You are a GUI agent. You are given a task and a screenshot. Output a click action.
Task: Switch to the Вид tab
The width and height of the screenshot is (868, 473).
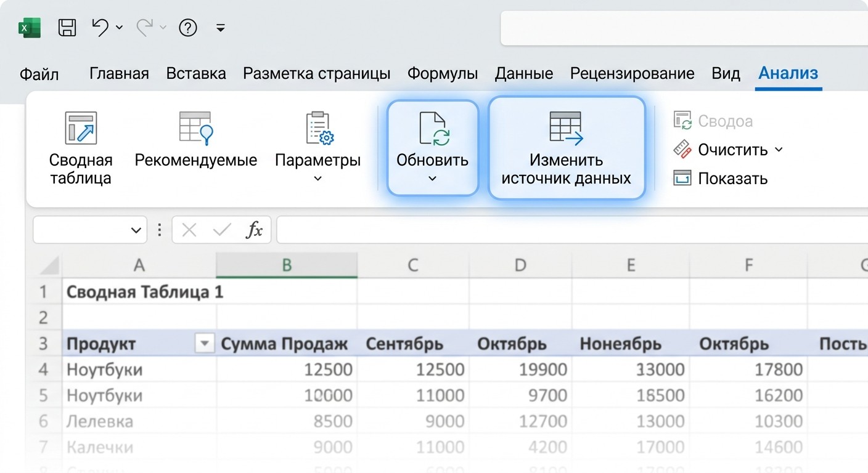click(726, 73)
